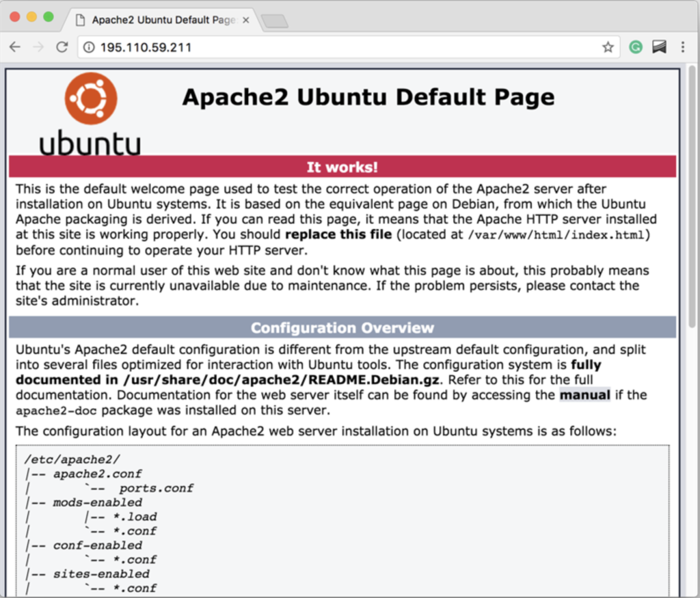Image resolution: width=700 pixels, height=598 pixels.
Task: Click the bold 'replace this file' text
Action: tap(338, 234)
